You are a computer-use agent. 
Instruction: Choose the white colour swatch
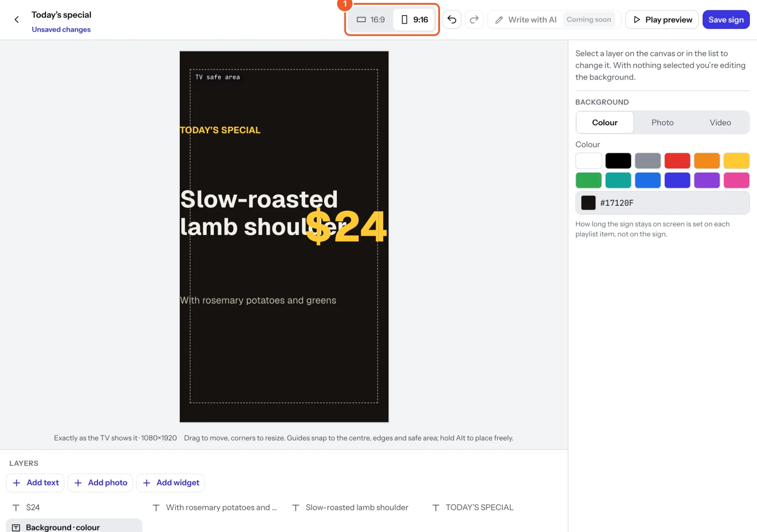(589, 161)
